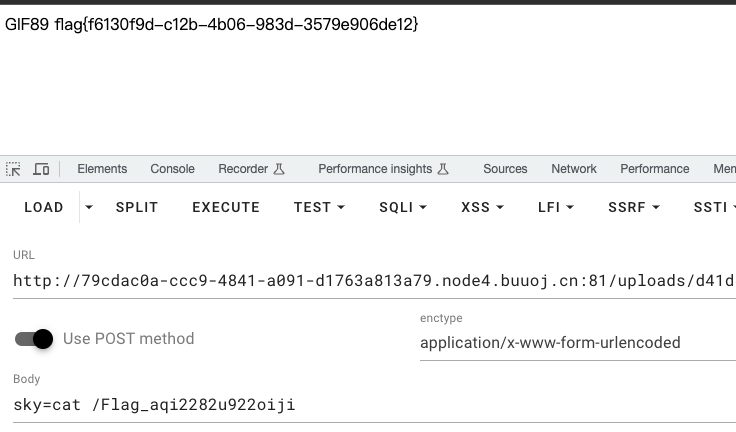
Task: Activate the inspect element picker icon
Action: click(x=13, y=169)
